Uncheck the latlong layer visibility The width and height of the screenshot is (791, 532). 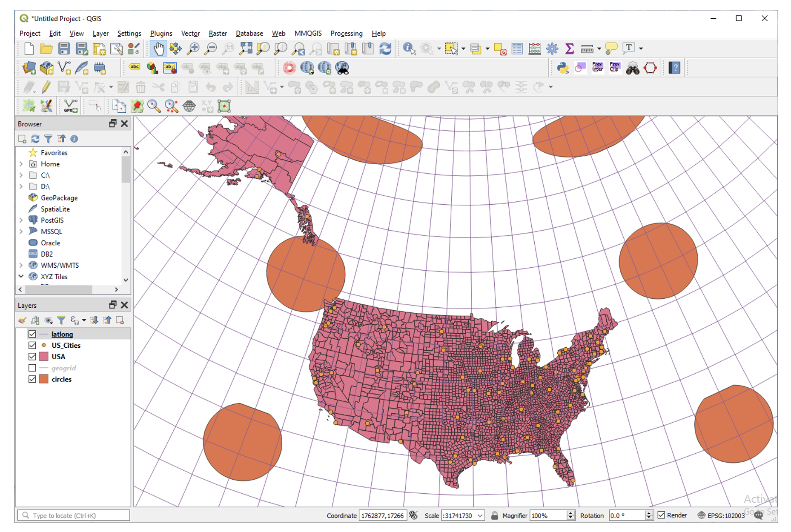pos(32,334)
